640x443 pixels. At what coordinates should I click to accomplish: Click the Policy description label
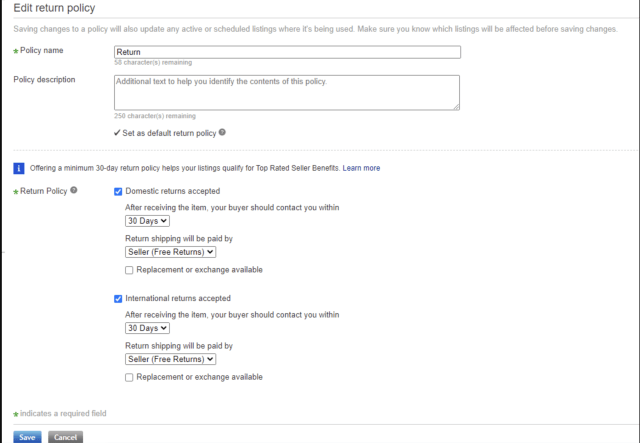[44, 80]
